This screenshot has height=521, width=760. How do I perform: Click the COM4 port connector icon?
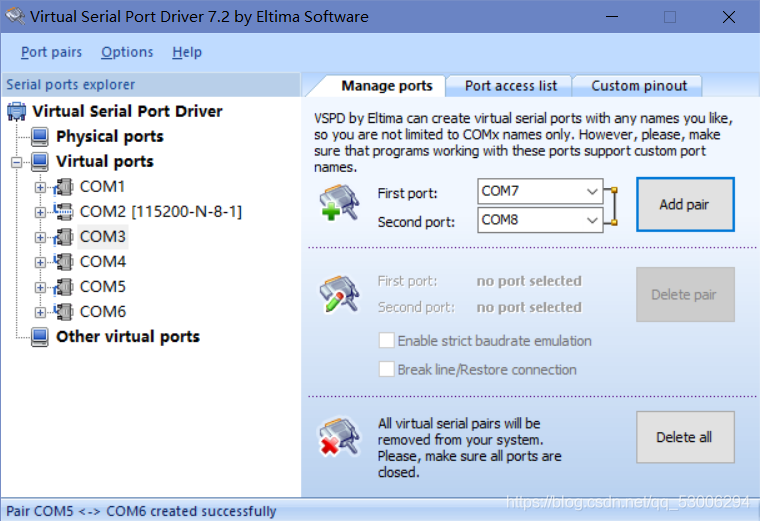(x=63, y=262)
